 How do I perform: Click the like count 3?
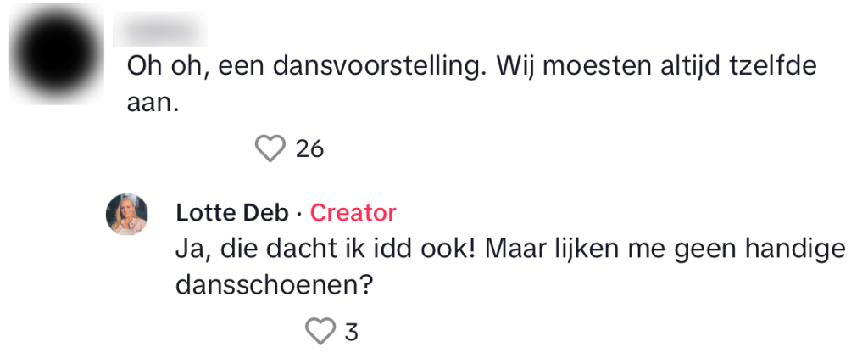click(x=352, y=331)
